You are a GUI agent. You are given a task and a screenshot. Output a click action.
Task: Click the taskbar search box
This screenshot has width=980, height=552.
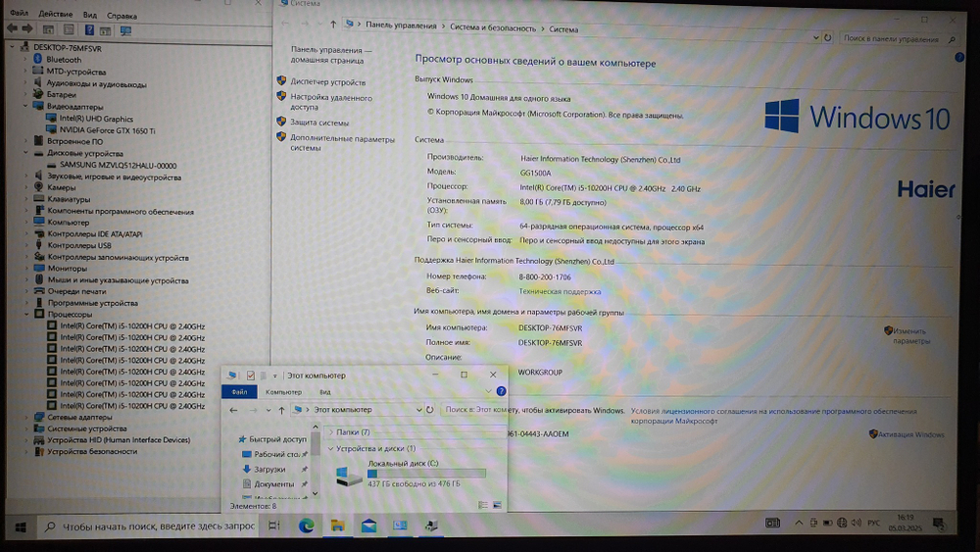tap(149, 527)
